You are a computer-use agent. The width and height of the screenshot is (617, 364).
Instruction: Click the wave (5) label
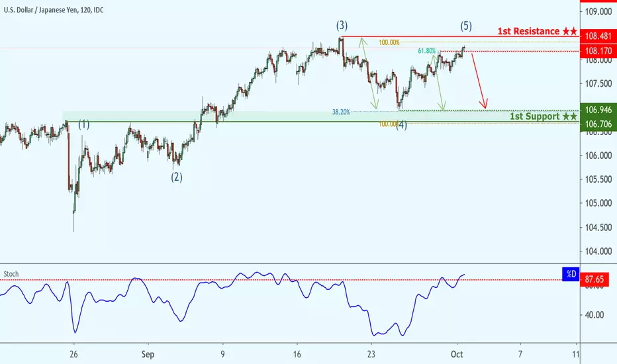(x=466, y=26)
